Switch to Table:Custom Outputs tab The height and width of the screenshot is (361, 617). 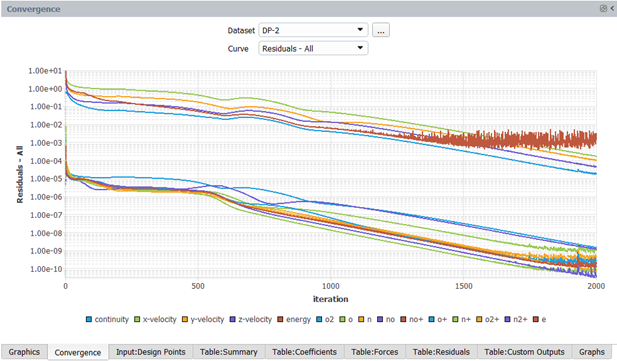tap(524, 352)
